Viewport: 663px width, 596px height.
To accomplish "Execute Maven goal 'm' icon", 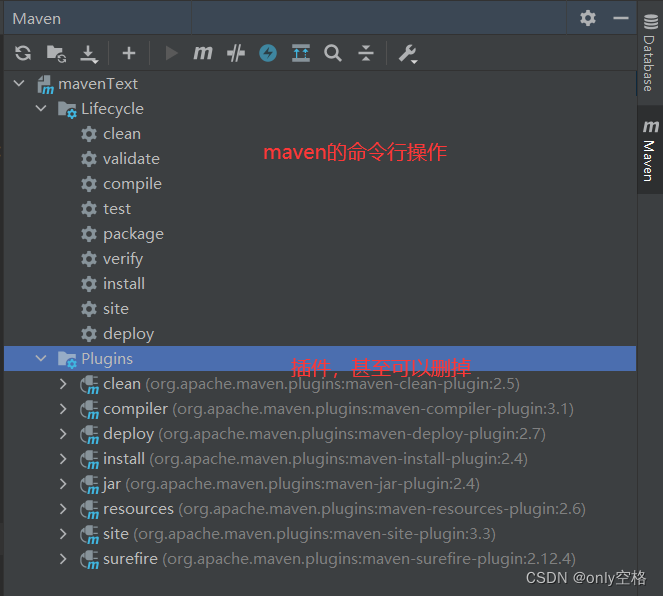I will pyautogui.click(x=203, y=53).
